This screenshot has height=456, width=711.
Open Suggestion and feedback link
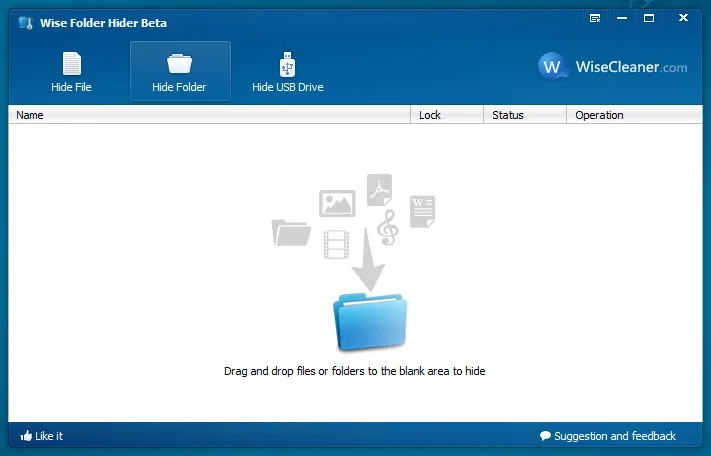[608, 436]
